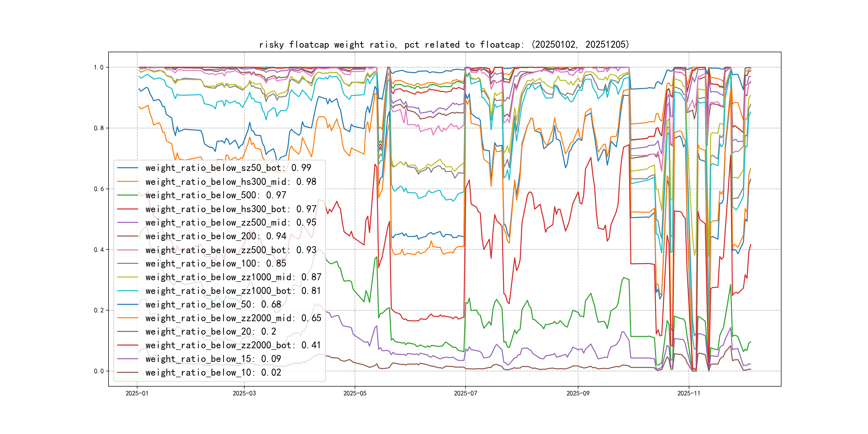Select the weight_ratio_below_hs300_bot legend text
The width and height of the screenshot is (868, 434).
pyautogui.click(x=230, y=209)
